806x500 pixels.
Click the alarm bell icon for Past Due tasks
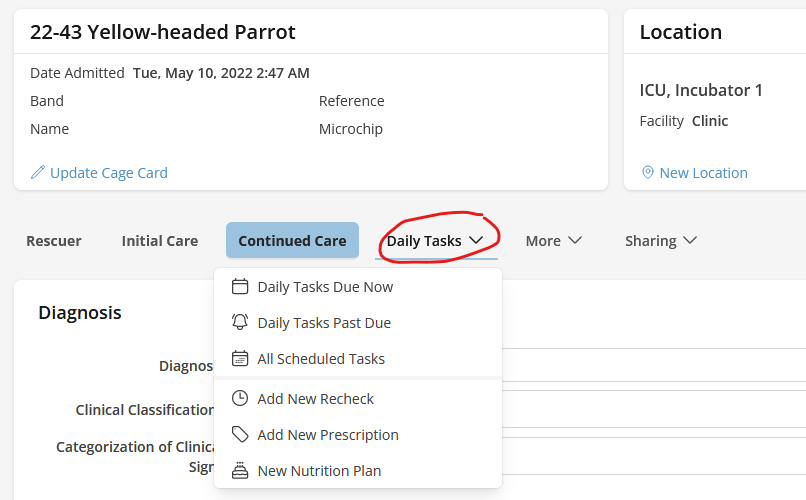(x=240, y=323)
